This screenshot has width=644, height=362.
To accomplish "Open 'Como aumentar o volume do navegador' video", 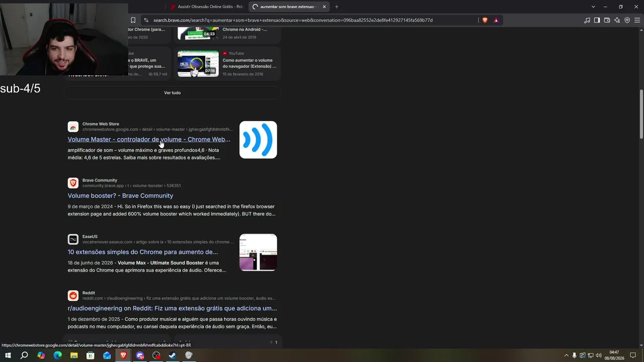I will pos(250,63).
